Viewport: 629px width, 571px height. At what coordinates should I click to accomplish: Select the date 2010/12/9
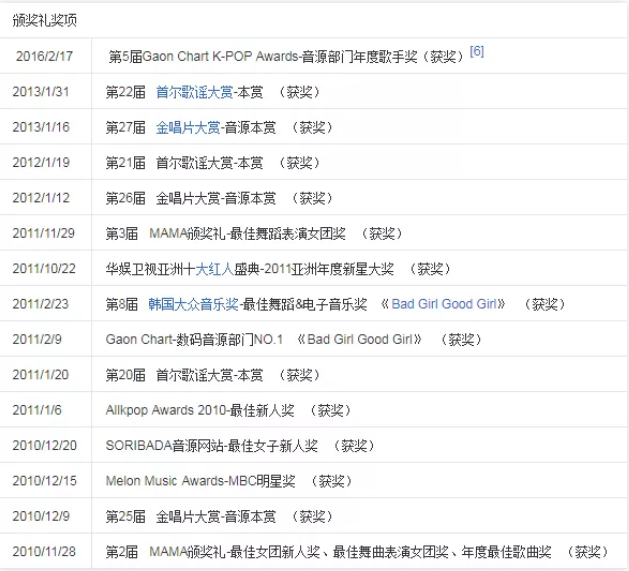click(x=41, y=516)
